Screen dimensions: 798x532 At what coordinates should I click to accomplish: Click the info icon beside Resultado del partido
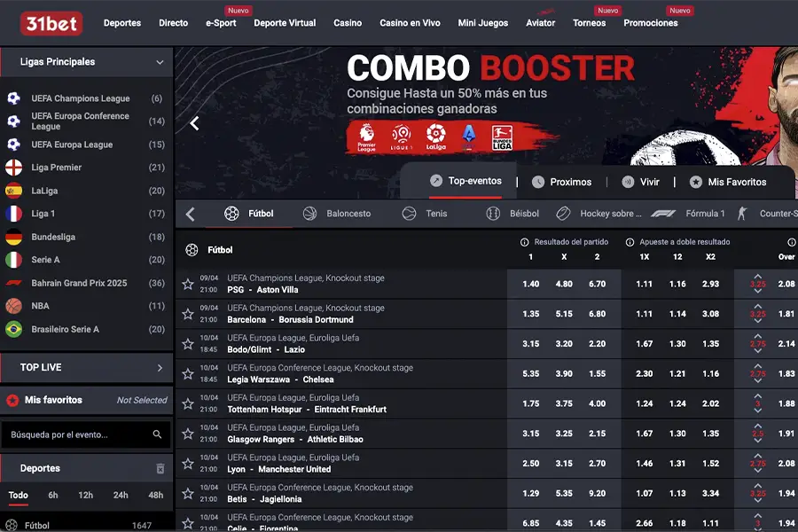coord(525,242)
